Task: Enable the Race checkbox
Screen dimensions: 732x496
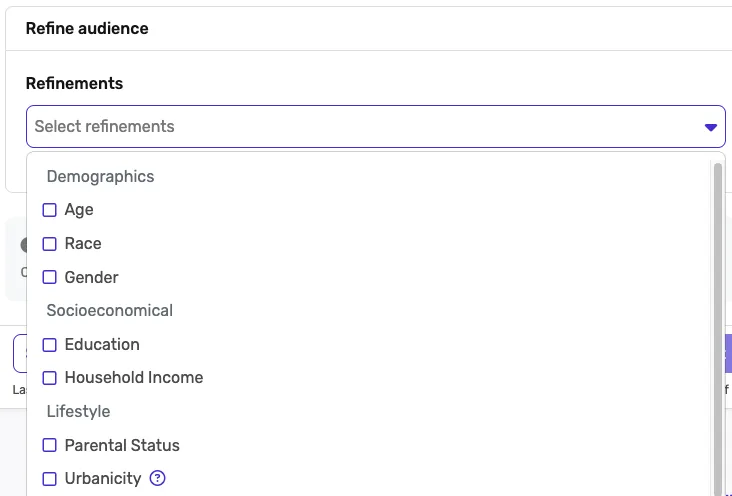Action: [50, 244]
